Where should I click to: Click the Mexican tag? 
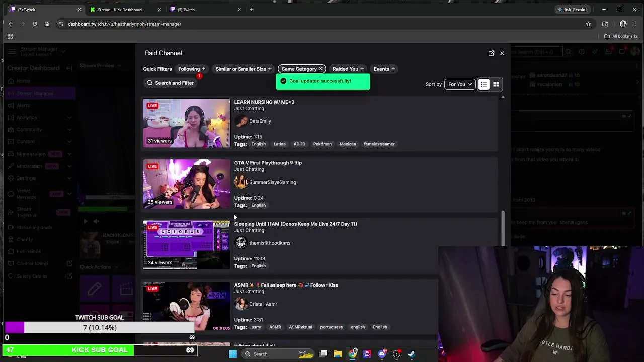(x=348, y=144)
